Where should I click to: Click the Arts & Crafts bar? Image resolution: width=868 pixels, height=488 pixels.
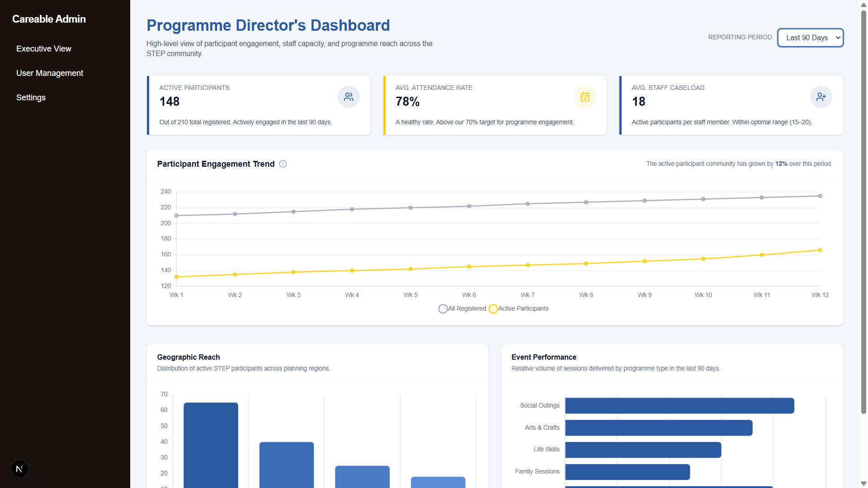tap(658, 428)
